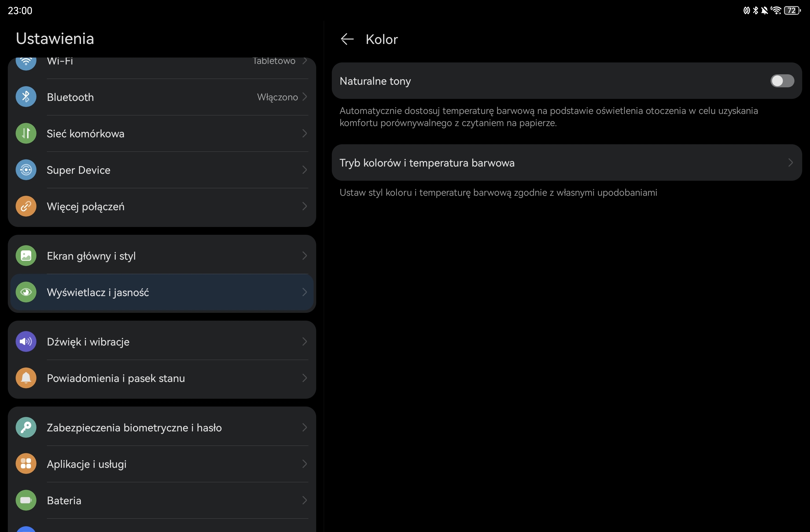
Task: Tap the muted bell icon in status bar
Action: [764, 10]
